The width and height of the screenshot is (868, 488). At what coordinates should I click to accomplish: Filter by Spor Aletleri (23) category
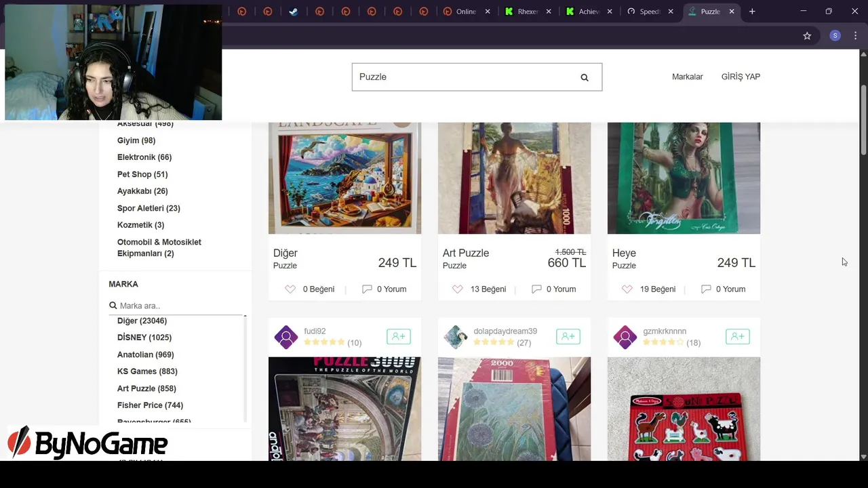coord(149,208)
